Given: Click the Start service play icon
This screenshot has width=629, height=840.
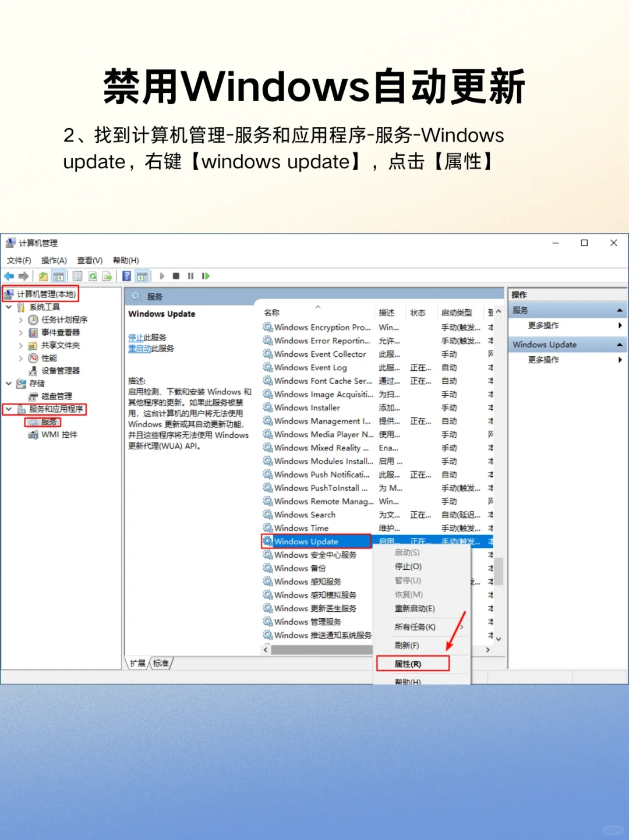Looking at the screenshot, I should click(162, 276).
